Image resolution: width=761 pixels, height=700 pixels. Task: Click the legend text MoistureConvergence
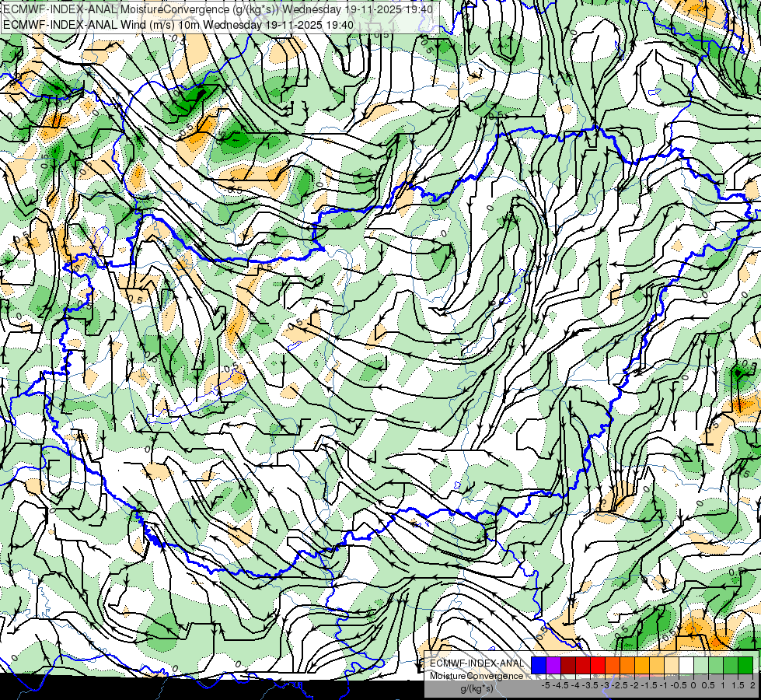click(476, 676)
